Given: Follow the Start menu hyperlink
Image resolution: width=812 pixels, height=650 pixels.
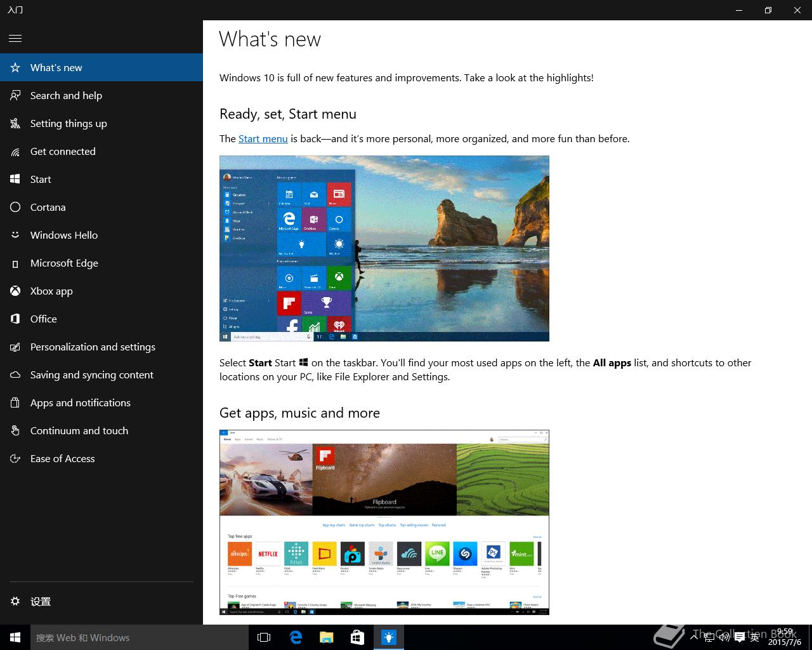Looking at the screenshot, I should [x=263, y=138].
